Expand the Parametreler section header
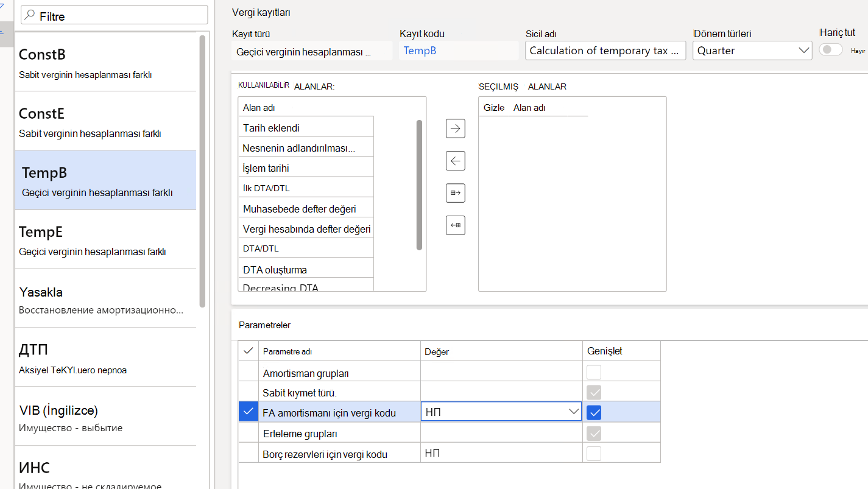Image resolution: width=868 pixels, height=489 pixels. click(264, 325)
